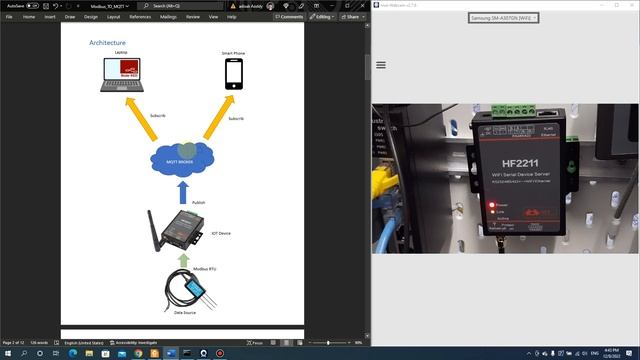
Task: Click the warning triangle icon beside the account name
Action: pyautogui.click(x=233, y=6)
